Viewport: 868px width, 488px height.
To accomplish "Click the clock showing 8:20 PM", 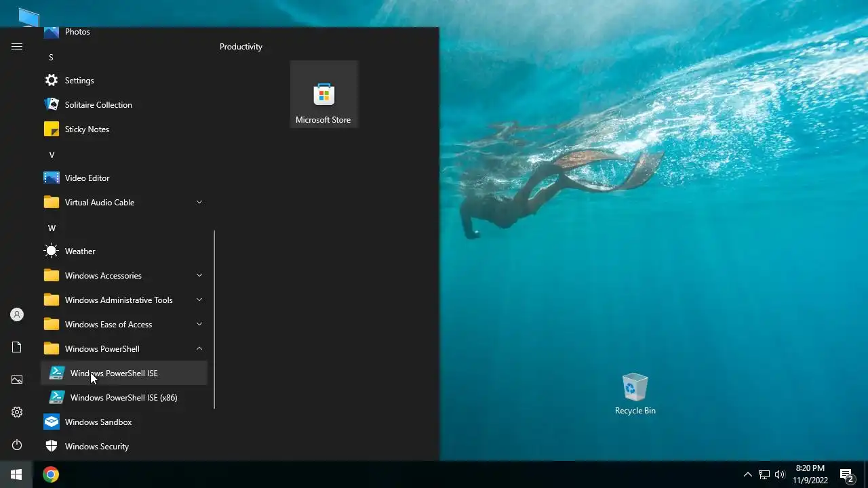I will point(810,468).
